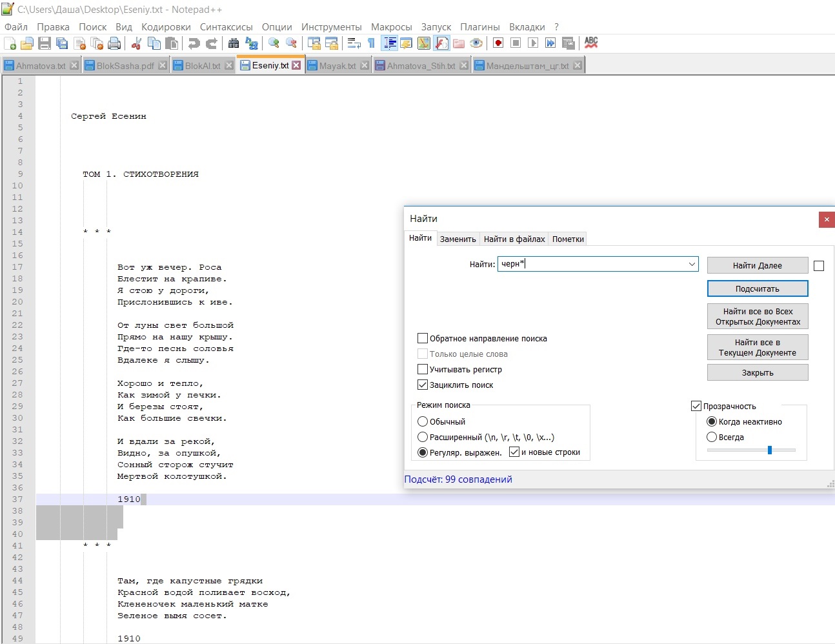
Task: Open Find with the binoculars icon
Action: click(234, 43)
